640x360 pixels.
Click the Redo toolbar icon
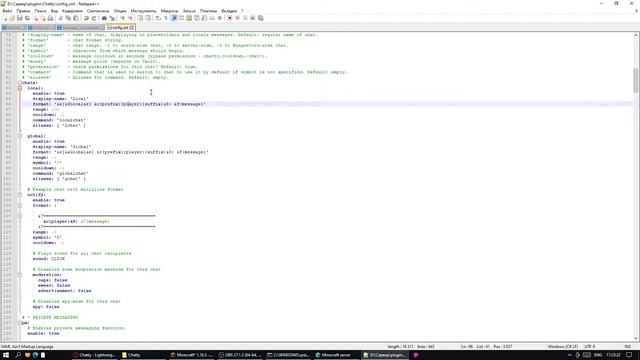(x=94, y=18)
